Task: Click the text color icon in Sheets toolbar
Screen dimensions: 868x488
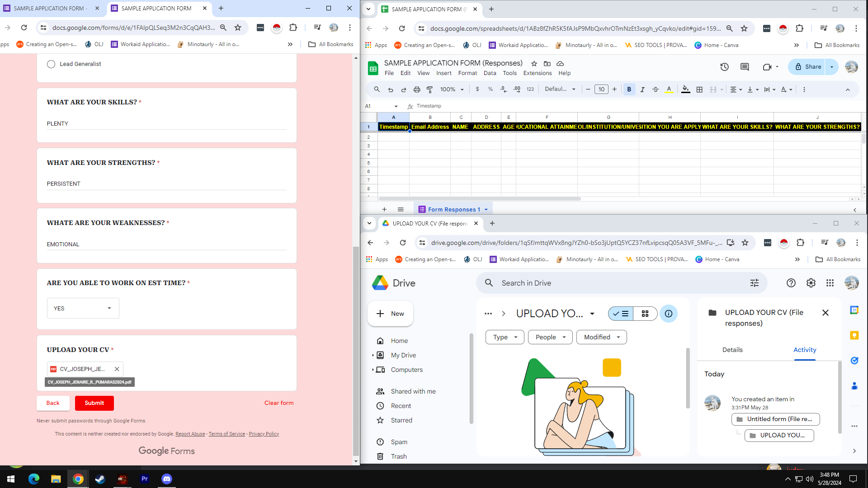Action: tap(669, 89)
